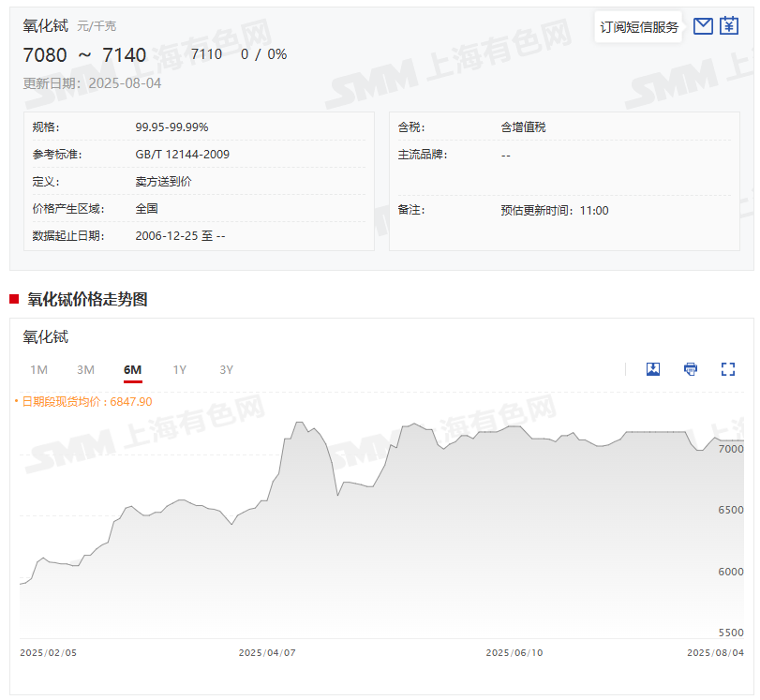Show the 1Y price trend
The image size is (760, 700).
point(179,370)
